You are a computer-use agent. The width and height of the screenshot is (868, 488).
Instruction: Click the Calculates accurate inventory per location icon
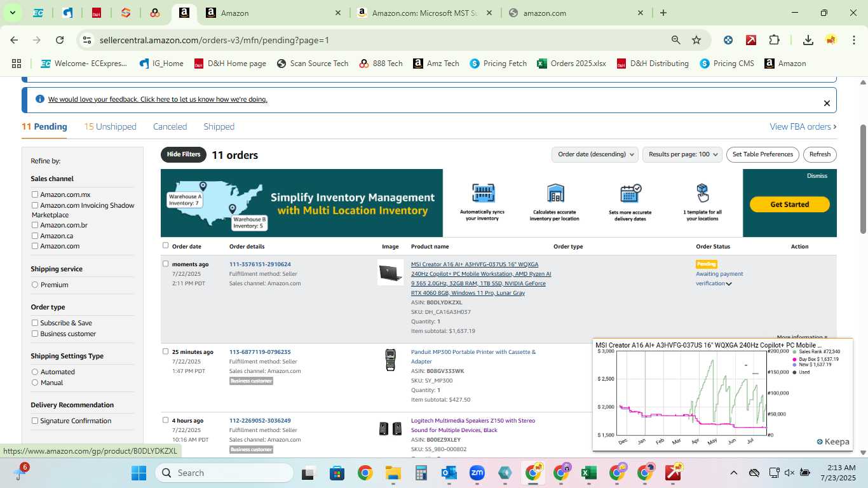555,193
